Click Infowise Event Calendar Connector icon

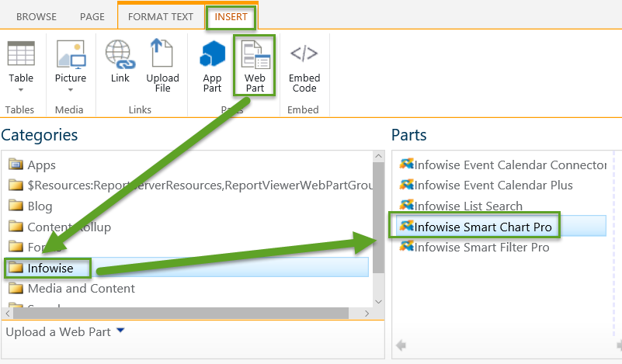pos(407,163)
